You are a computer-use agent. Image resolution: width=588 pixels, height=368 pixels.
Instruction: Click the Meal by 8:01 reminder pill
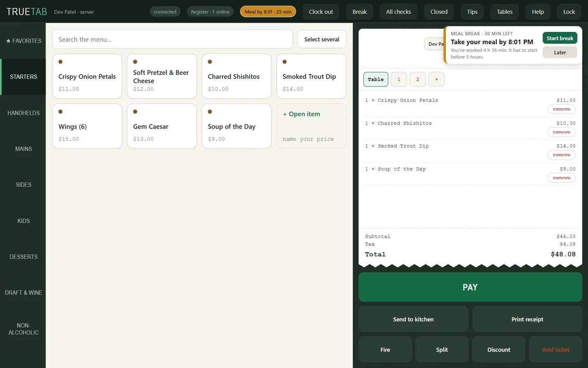click(x=268, y=12)
